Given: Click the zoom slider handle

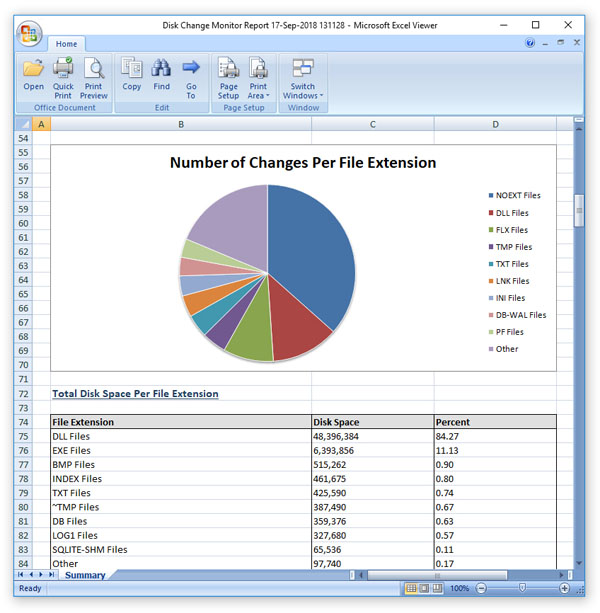Looking at the screenshot, I should [522, 588].
